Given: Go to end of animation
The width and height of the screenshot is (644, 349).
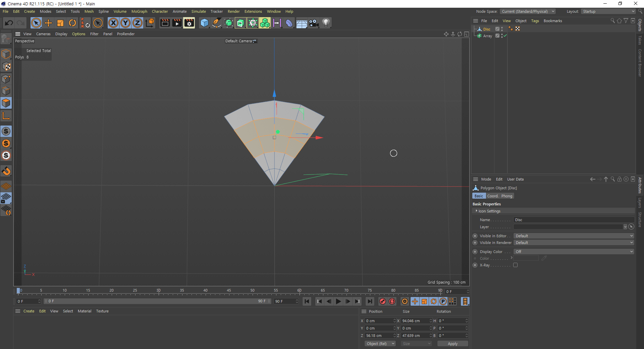Looking at the screenshot, I should point(370,301).
